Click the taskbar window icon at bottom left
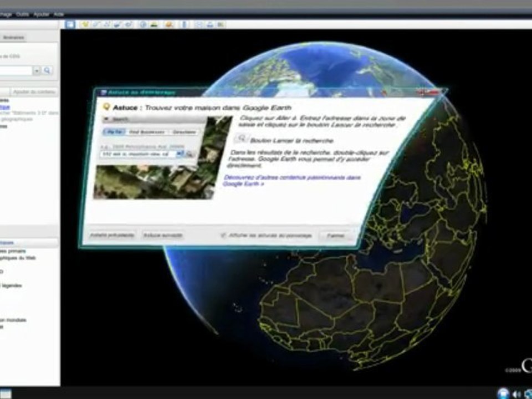 6,394
